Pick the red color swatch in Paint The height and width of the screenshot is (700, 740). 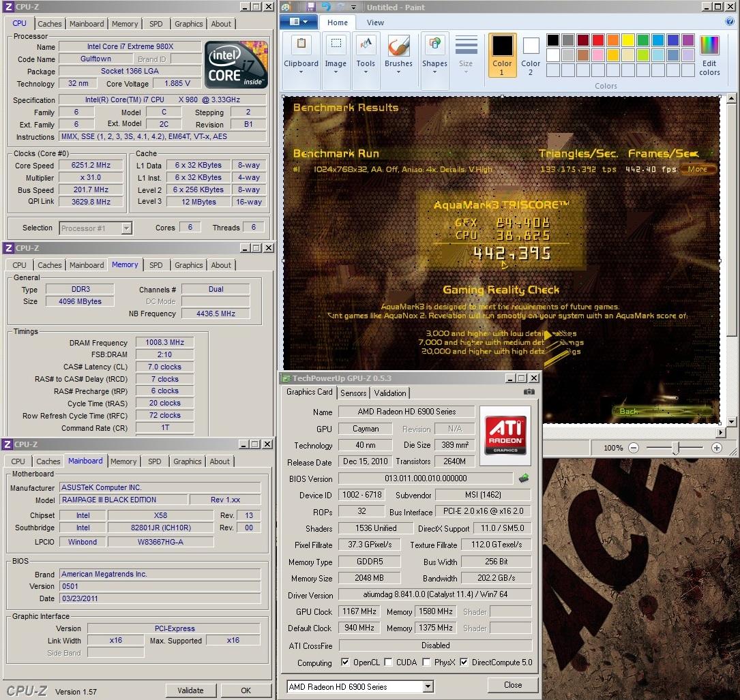[x=598, y=40]
